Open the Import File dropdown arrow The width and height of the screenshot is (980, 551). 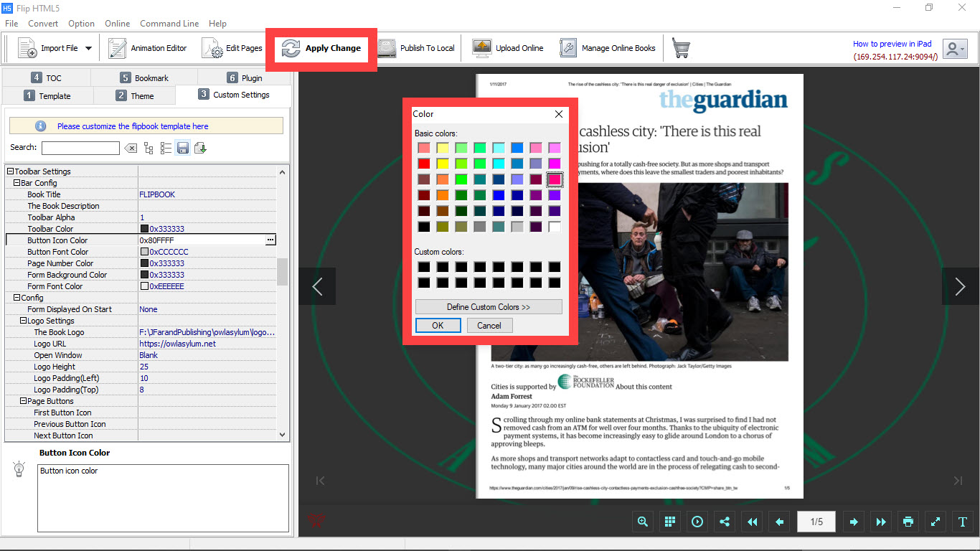(x=89, y=49)
